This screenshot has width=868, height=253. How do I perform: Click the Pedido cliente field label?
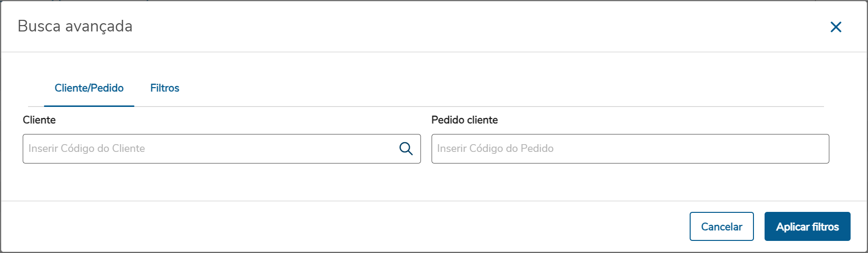tap(464, 120)
